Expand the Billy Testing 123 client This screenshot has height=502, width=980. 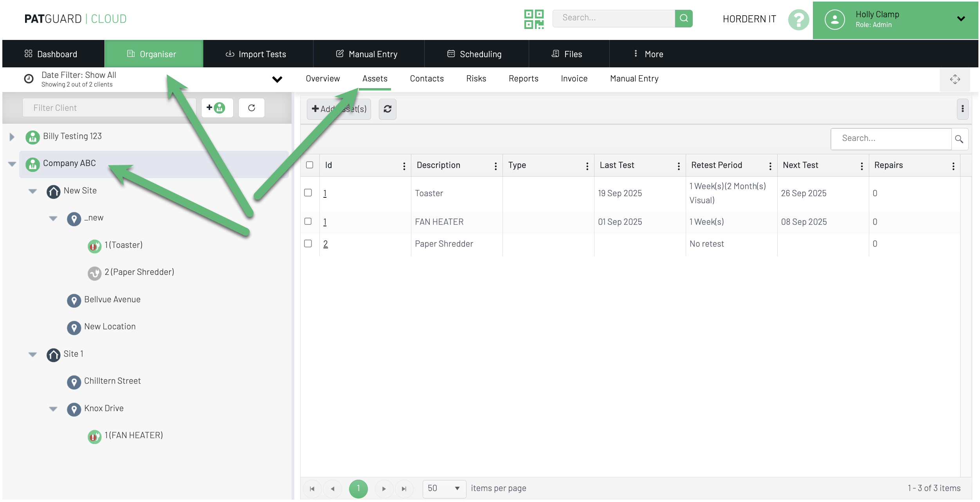[12, 137]
